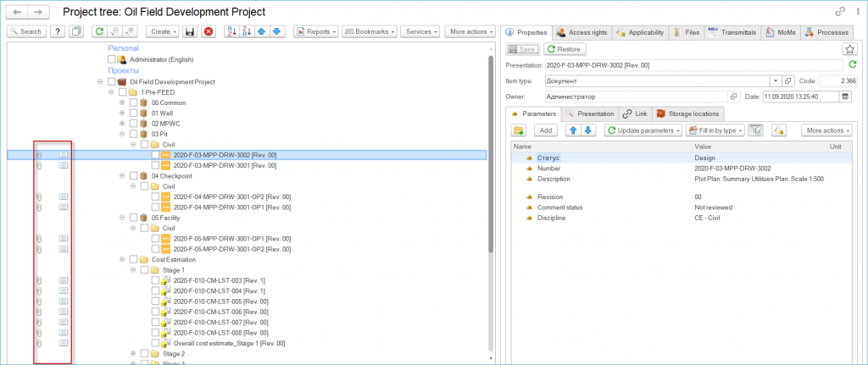Click the save diskette icon in tree toolbar
The height and width of the screenshot is (365, 868).
[191, 31]
